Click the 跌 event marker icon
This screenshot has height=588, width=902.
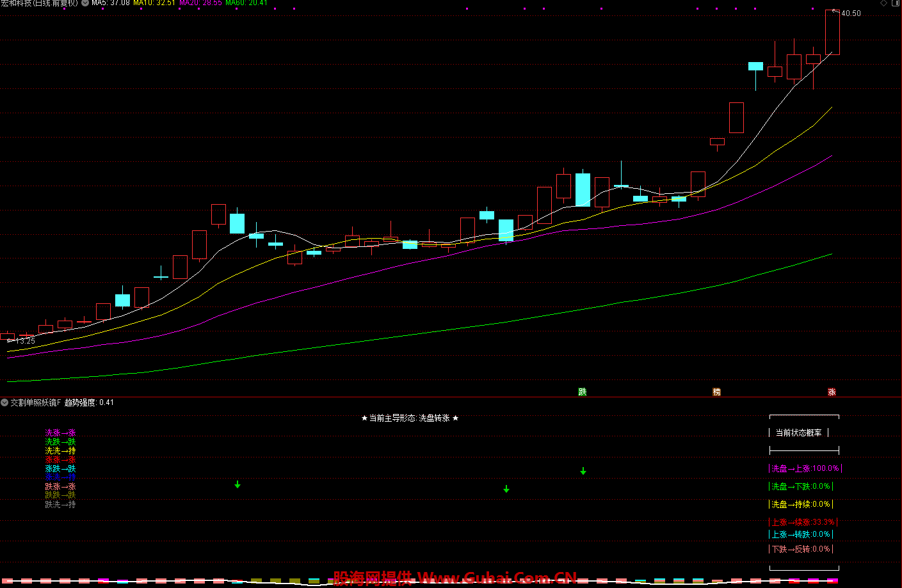(583, 392)
